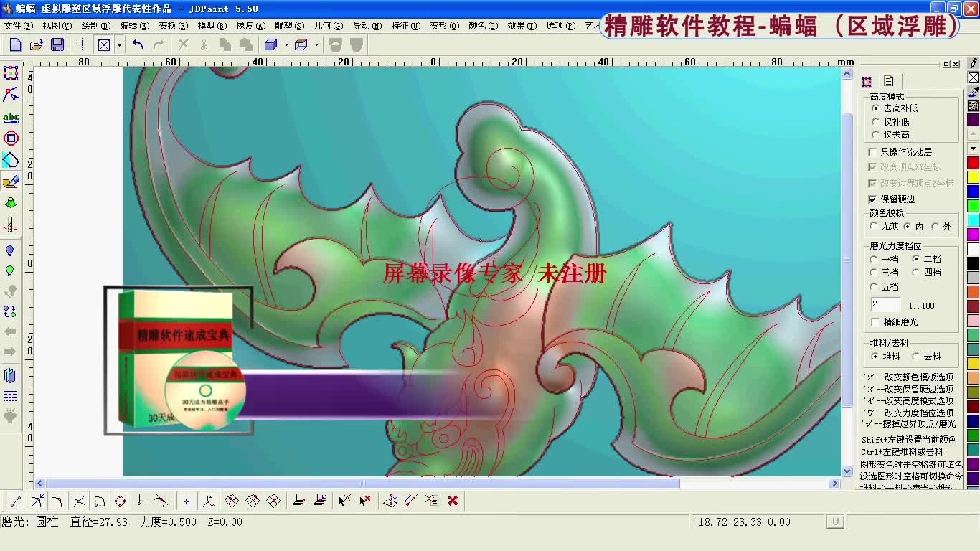
Task: Click the force level input showing value 2
Action: [885, 303]
